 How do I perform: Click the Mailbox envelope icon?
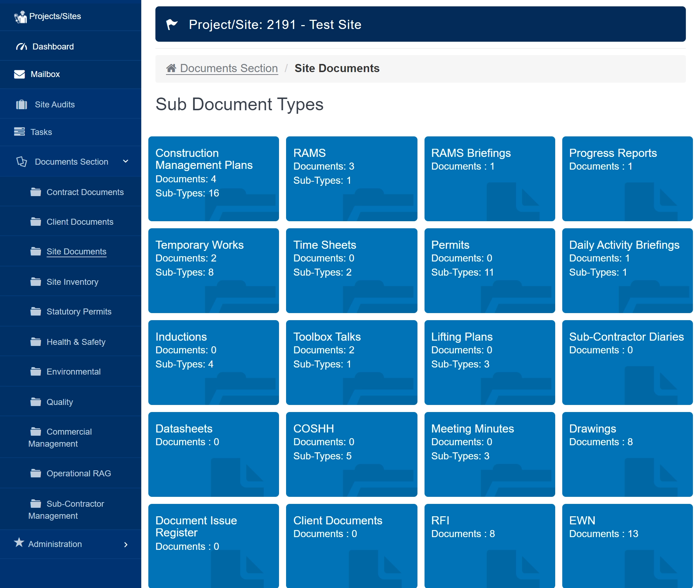pos(19,74)
